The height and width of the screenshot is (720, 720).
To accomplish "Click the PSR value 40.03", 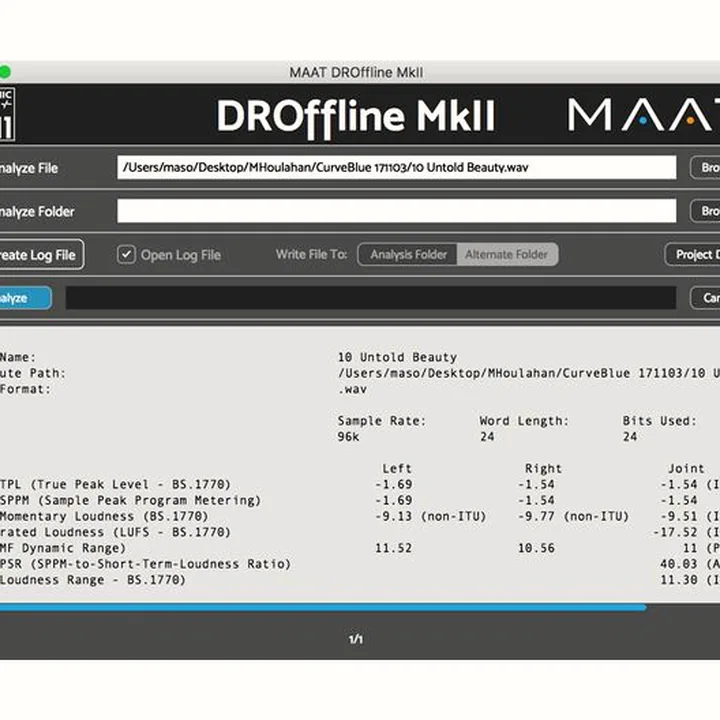I will pos(679,564).
